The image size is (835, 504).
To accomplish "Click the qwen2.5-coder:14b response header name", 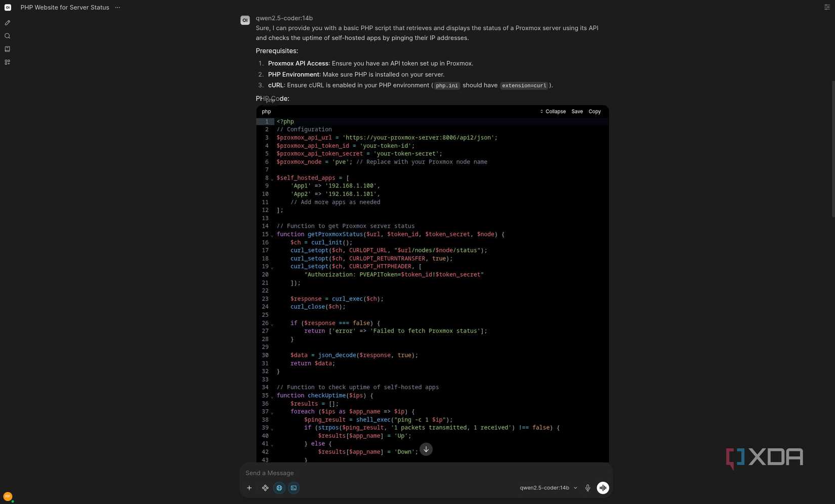I will click(284, 18).
